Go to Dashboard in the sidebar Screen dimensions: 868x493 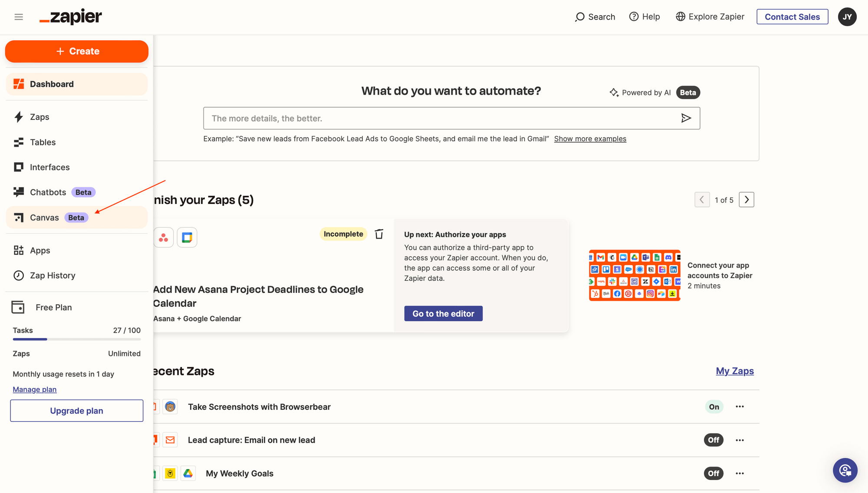77,84
